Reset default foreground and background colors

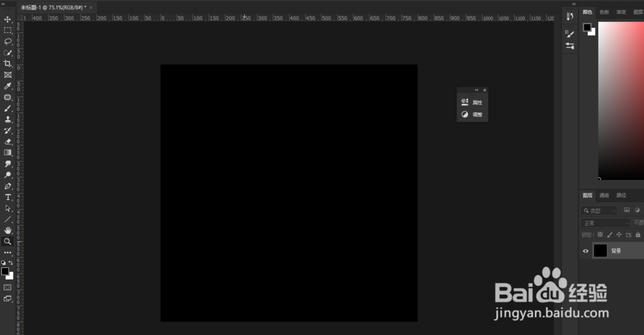tap(4, 263)
